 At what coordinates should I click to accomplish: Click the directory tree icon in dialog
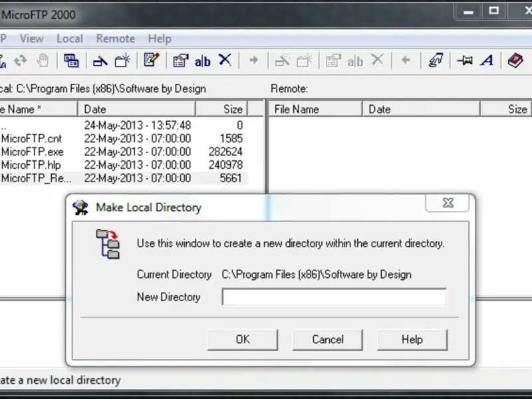pyautogui.click(x=108, y=244)
